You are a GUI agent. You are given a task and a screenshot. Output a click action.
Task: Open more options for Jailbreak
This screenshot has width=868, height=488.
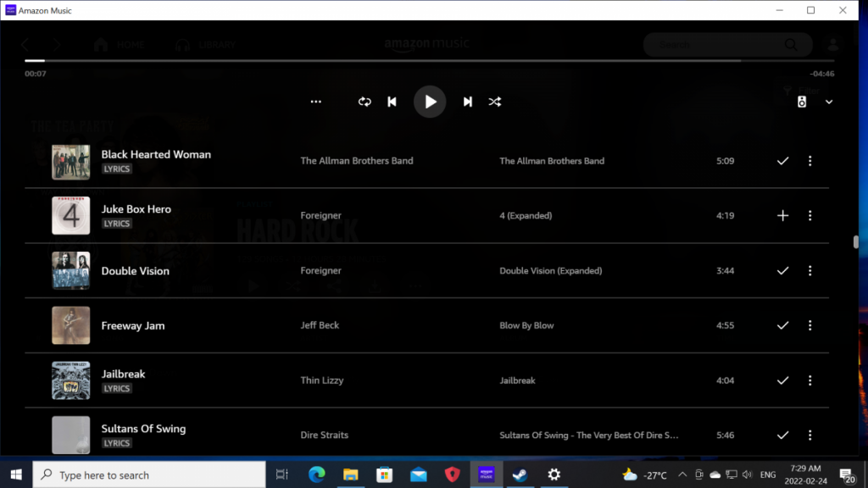[810, 380]
